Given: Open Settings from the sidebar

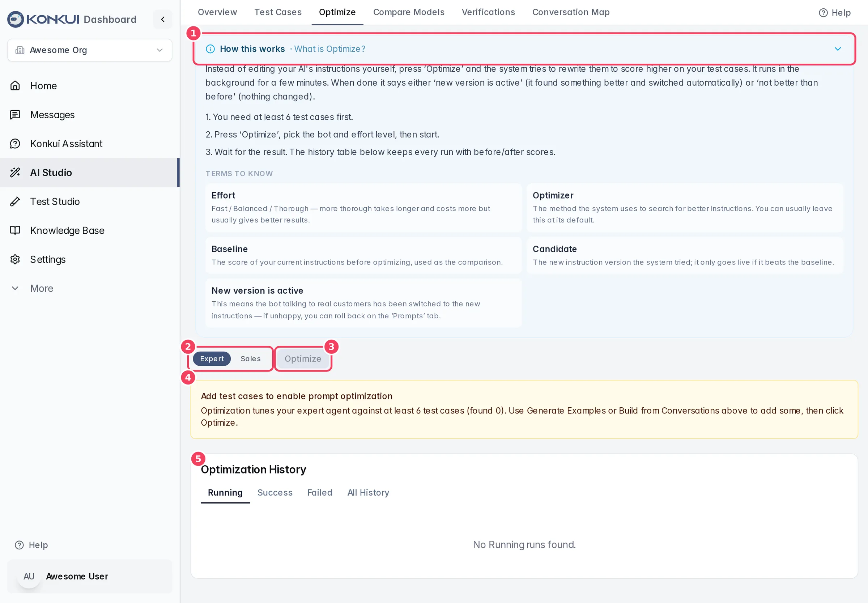Looking at the screenshot, I should click(90, 259).
